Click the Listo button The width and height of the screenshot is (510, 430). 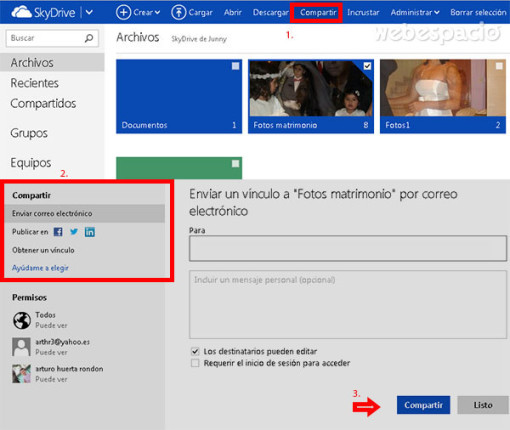(x=483, y=405)
